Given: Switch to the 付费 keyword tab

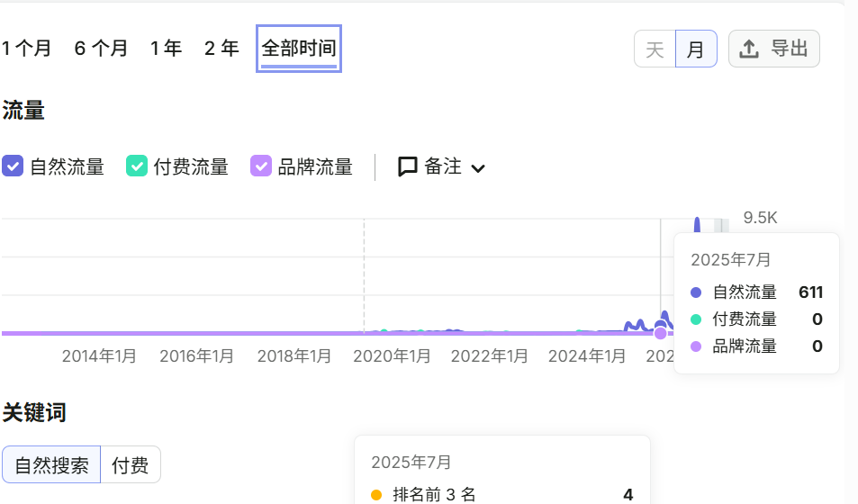Looking at the screenshot, I should [131, 464].
